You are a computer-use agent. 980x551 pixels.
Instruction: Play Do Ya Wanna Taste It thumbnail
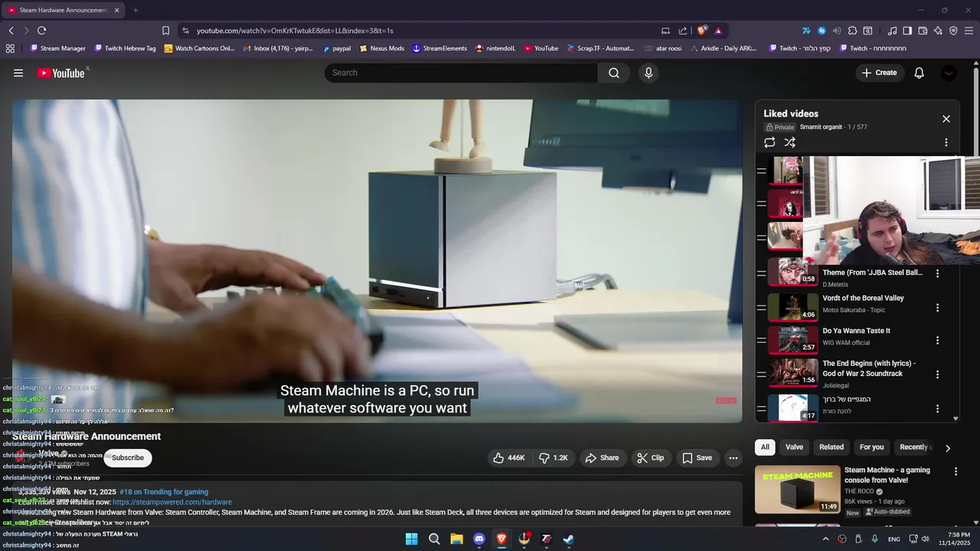[792, 341]
